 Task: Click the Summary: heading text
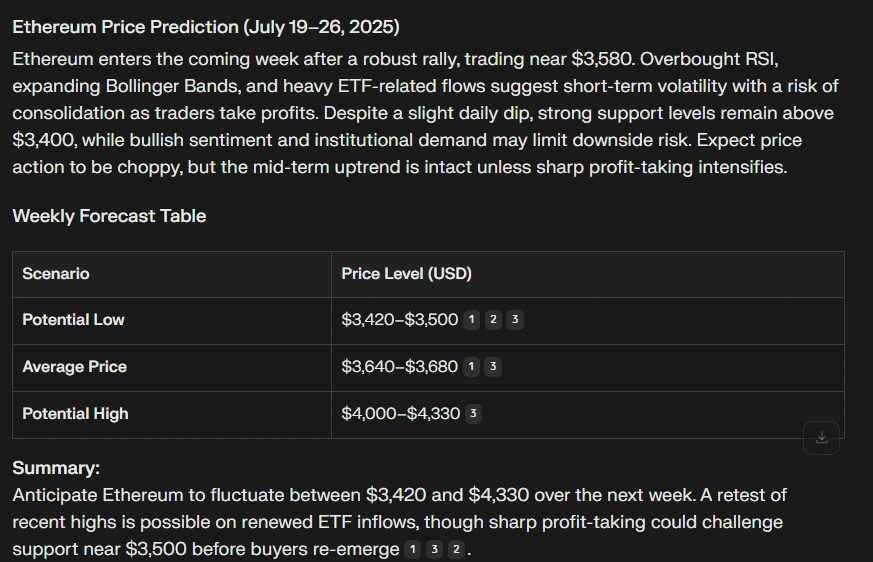pyautogui.click(x=56, y=468)
